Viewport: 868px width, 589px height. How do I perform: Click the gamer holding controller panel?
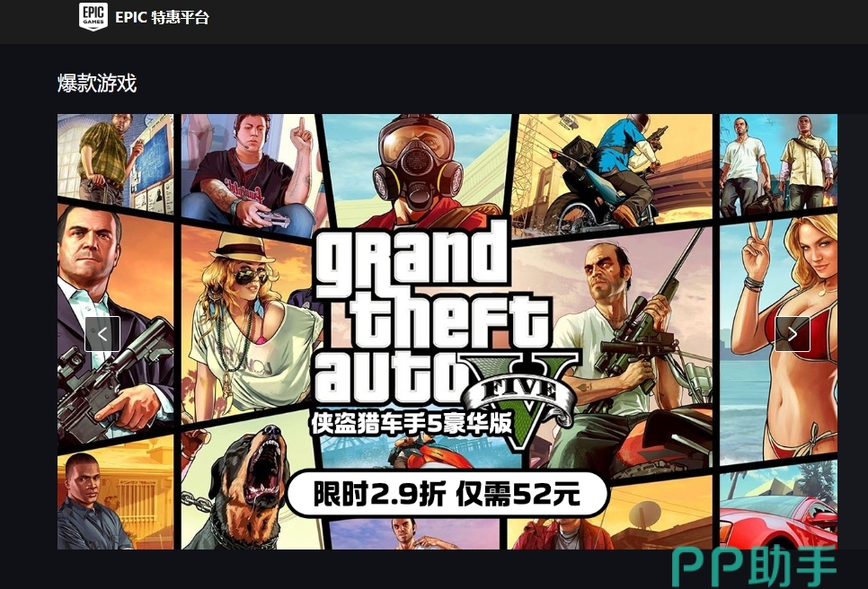coord(252,171)
